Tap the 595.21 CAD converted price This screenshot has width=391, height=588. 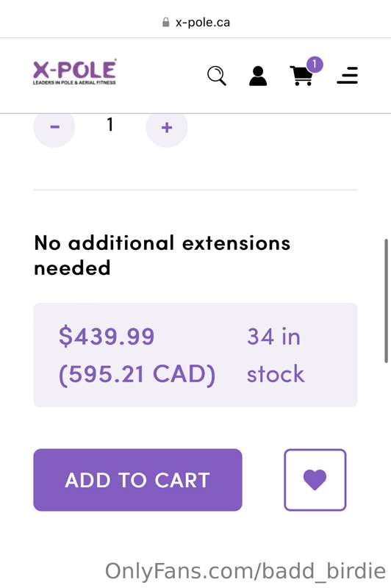[x=137, y=374]
